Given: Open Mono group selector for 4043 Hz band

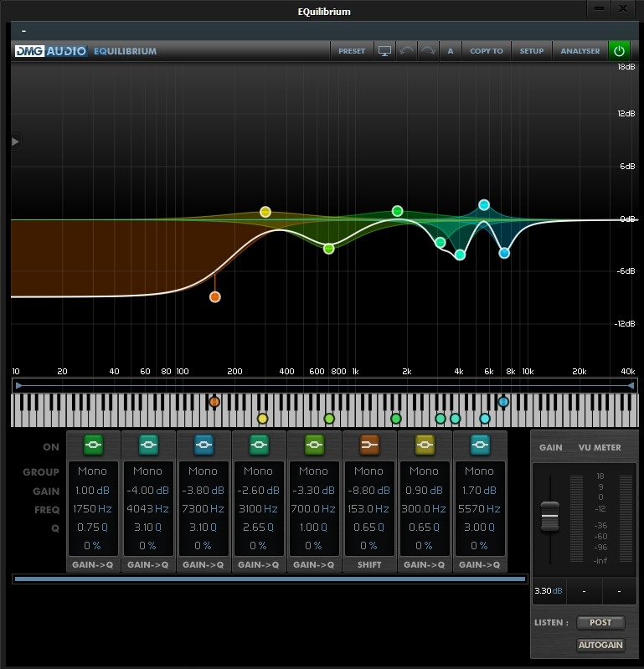Looking at the screenshot, I should (147, 471).
